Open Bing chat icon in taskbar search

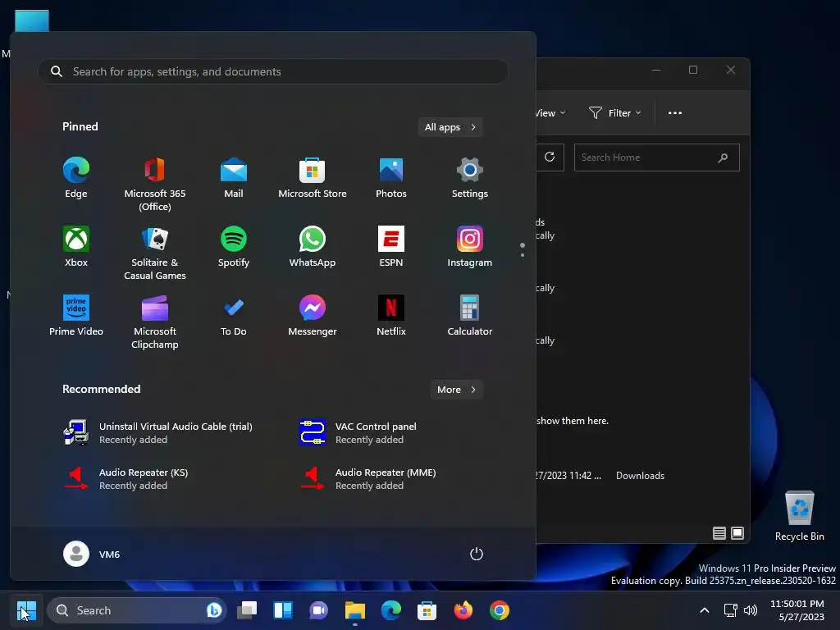point(214,610)
